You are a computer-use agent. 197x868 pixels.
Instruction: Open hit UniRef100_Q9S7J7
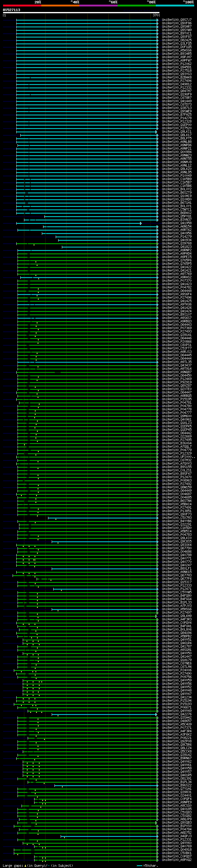(x=177, y=20)
